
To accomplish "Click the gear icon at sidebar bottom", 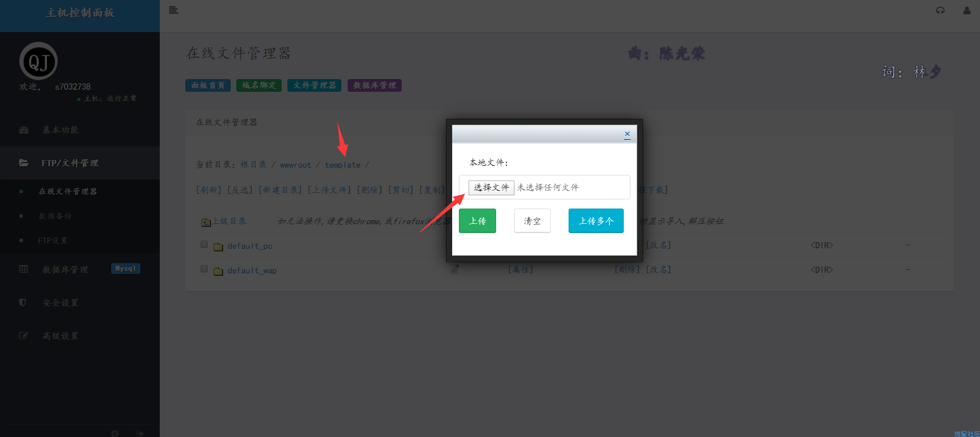I will 115,433.
